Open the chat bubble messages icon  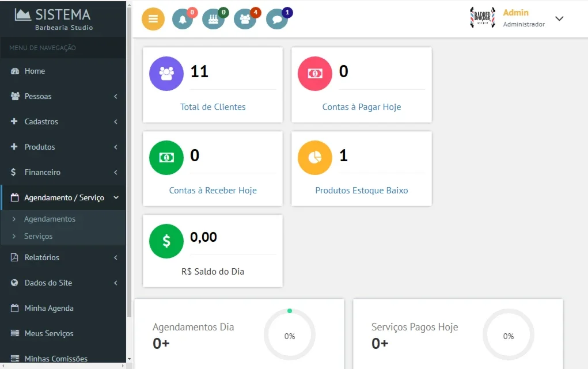coord(277,19)
